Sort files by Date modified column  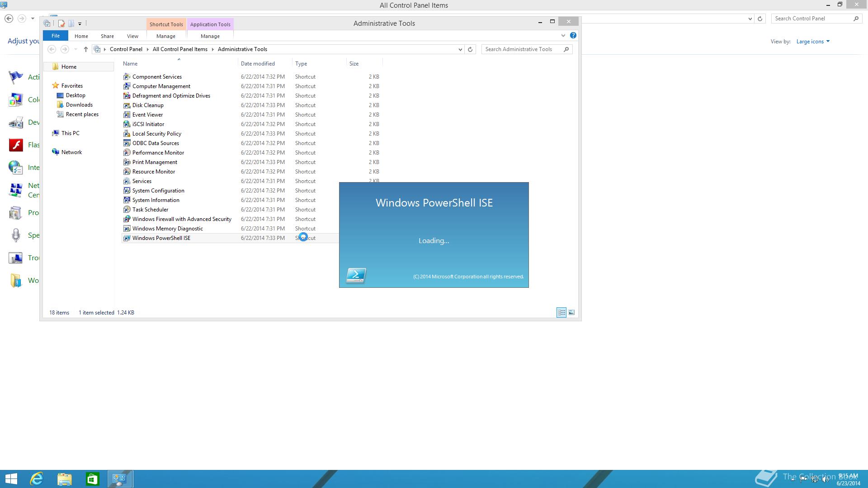point(265,64)
